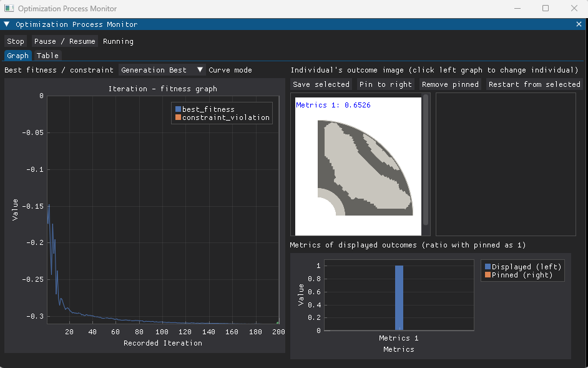Click the application icon in the title bar
The image size is (588, 368).
click(x=9, y=8)
